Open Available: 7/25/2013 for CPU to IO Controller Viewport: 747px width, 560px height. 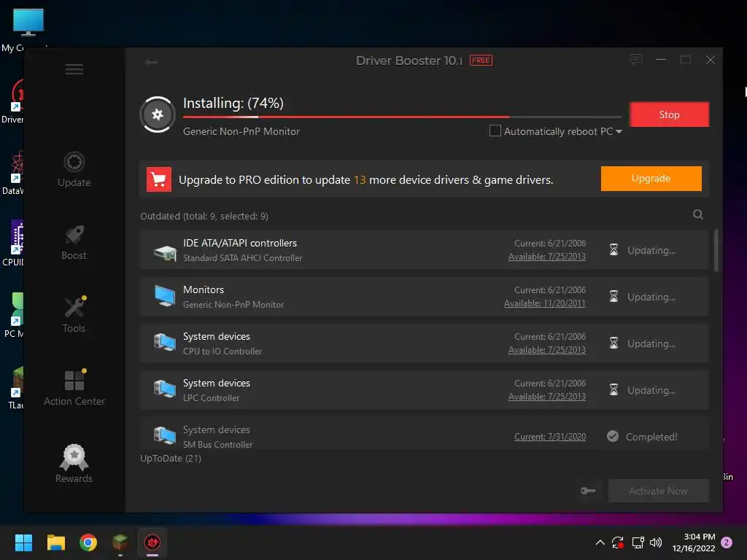(x=547, y=350)
